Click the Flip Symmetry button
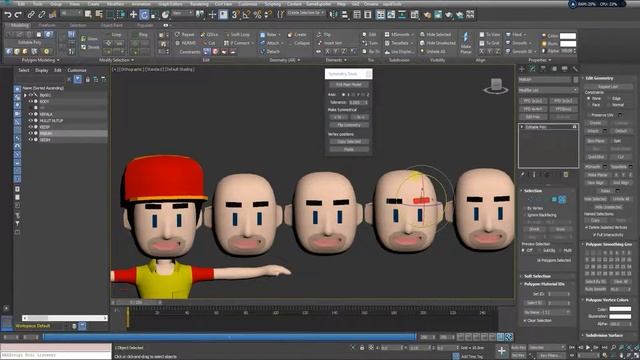Image resolution: width=640 pixels, height=360 pixels. point(349,125)
